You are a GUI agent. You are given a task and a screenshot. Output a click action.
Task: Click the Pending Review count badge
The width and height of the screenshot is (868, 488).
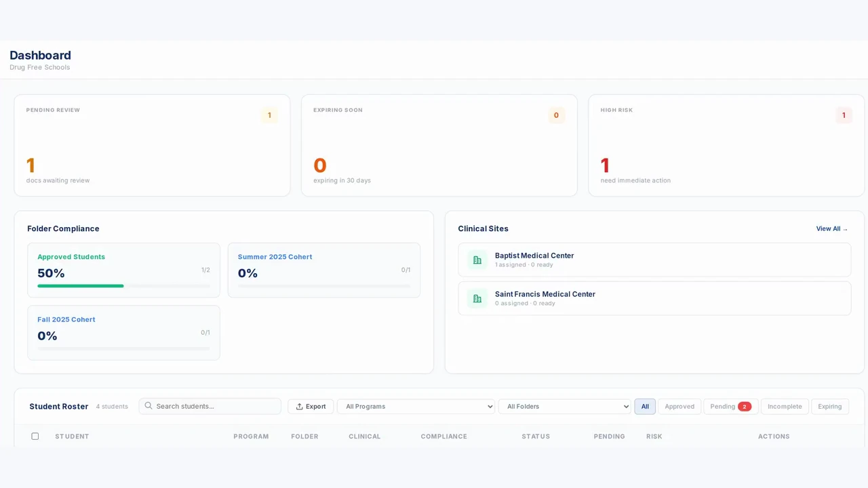pyautogui.click(x=269, y=115)
